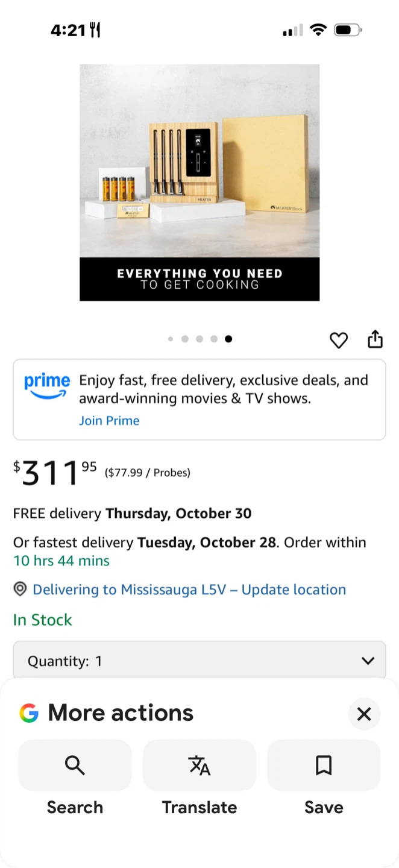
Task: Click the Quantity dropdown chevron arrow
Action: coord(368,661)
